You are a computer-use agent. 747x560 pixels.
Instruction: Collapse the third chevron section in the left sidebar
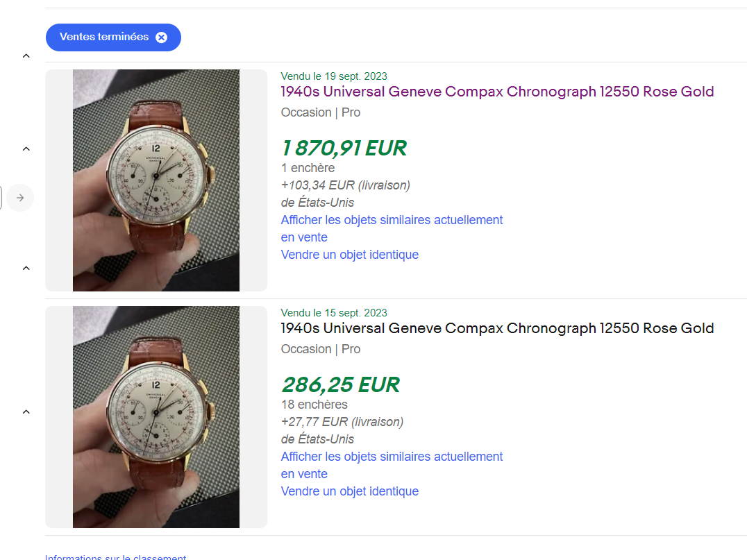point(26,268)
